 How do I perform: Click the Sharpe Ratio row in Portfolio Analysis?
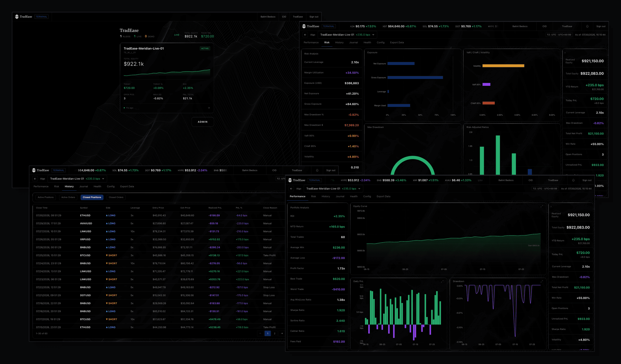point(317,310)
